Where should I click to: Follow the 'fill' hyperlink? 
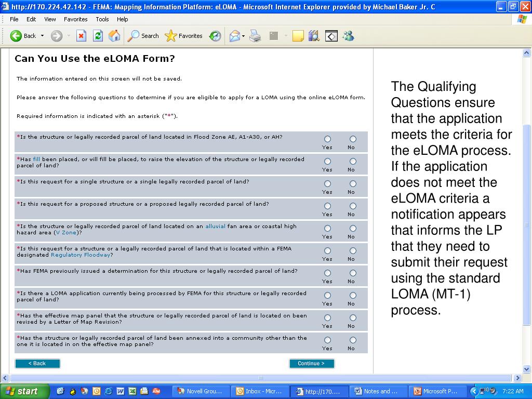tap(36, 159)
